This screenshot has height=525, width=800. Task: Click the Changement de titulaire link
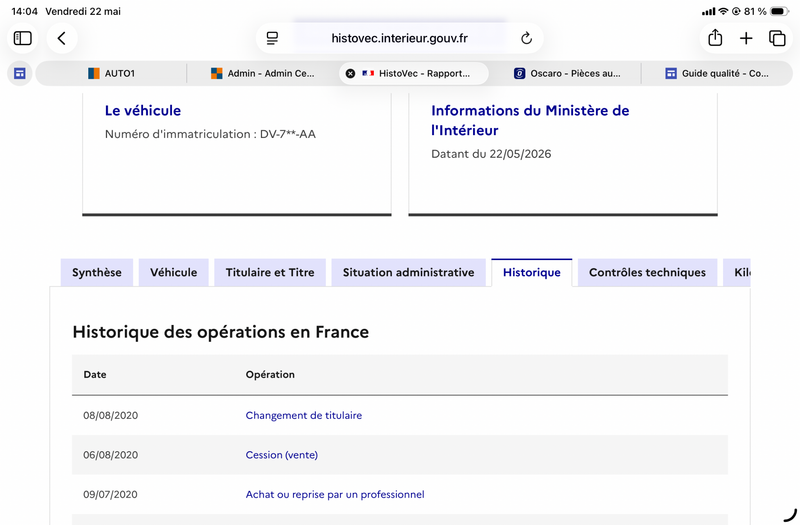coord(304,415)
